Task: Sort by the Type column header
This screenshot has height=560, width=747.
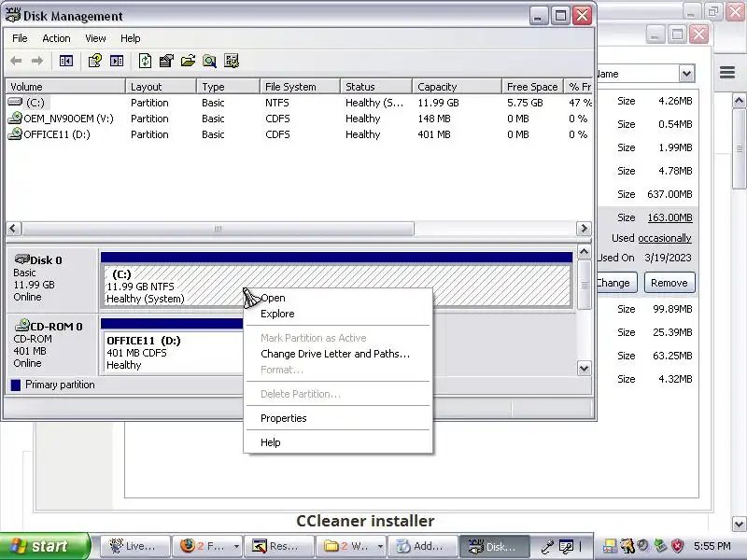Action: [228, 87]
